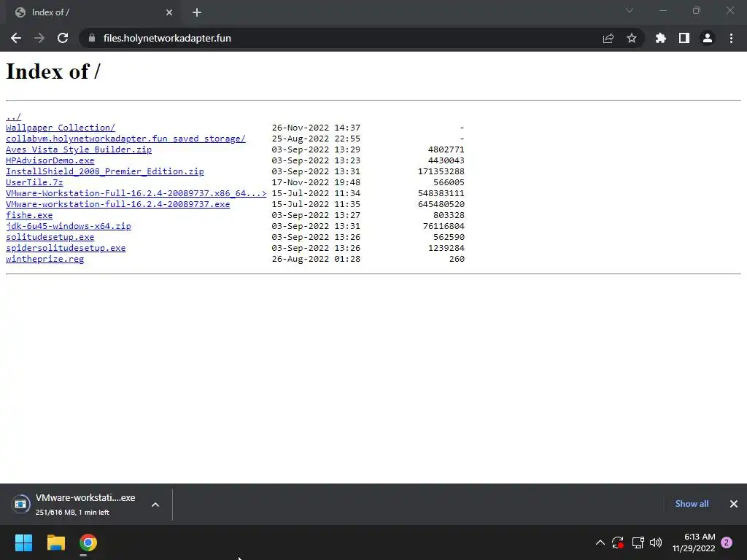
Task: Close the downloads bar with the X
Action: (x=734, y=504)
